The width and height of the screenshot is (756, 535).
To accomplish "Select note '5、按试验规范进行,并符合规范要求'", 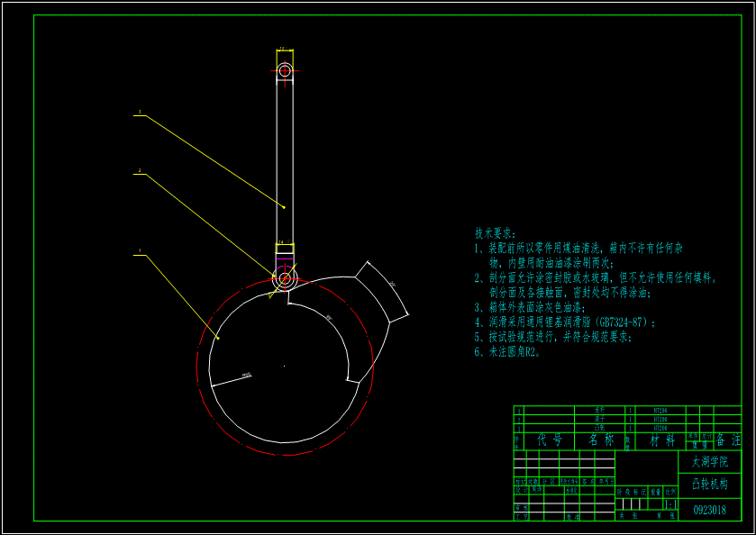I will (x=553, y=337).
